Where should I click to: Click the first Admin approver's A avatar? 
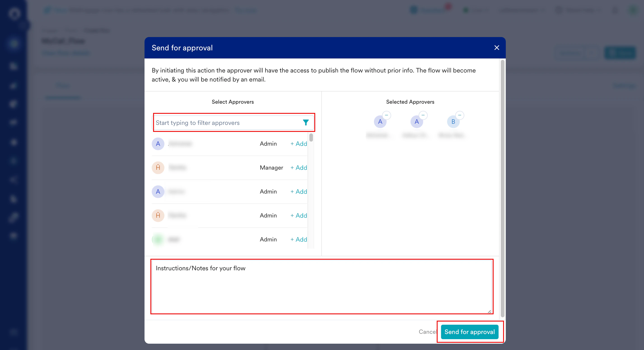pos(158,144)
